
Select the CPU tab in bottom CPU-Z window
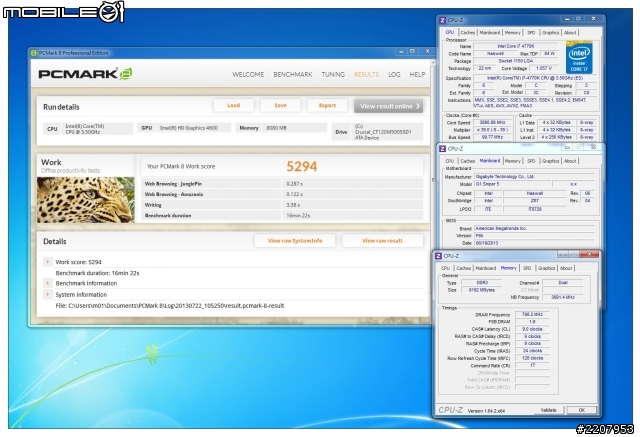[x=446, y=268]
